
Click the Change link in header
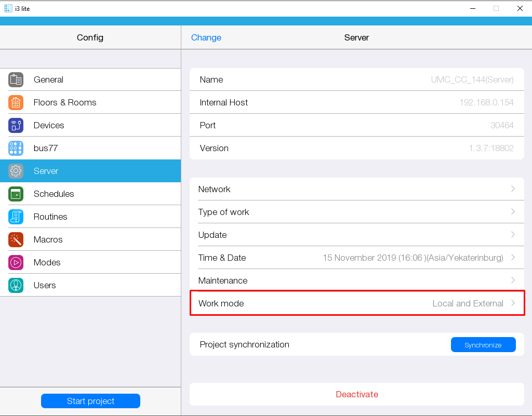pos(206,37)
